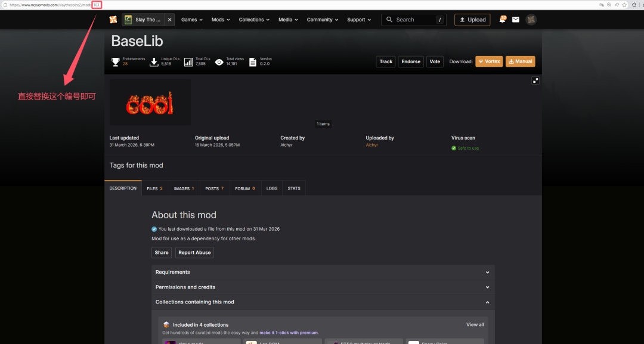Viewport: 644px width, 344px height.
Task: Click the blue downloaded checkmark icon
Action: [154, 229]
